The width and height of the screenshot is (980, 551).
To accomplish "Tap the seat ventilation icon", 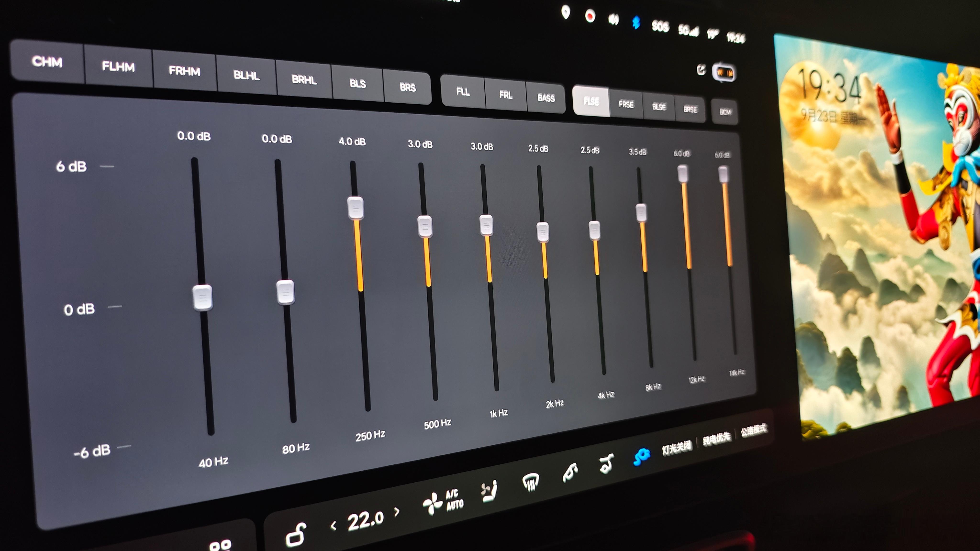I will coord(489,491).
